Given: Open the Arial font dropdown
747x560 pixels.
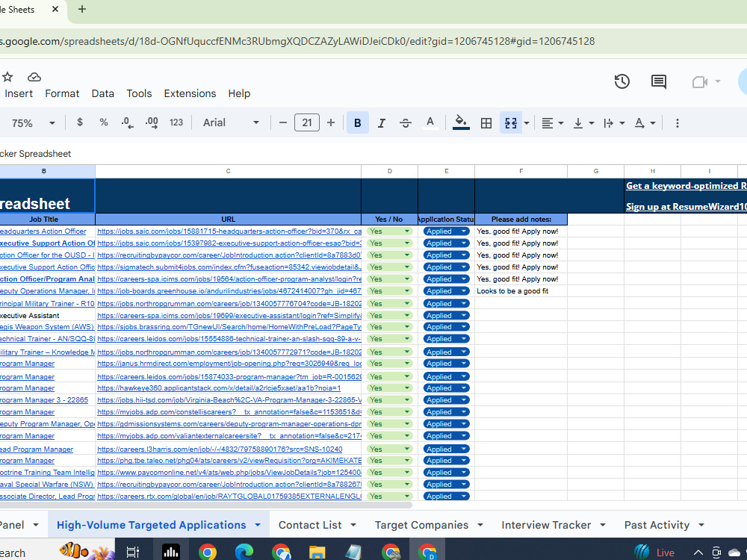Looking at the screenshot, I should 231,123.
